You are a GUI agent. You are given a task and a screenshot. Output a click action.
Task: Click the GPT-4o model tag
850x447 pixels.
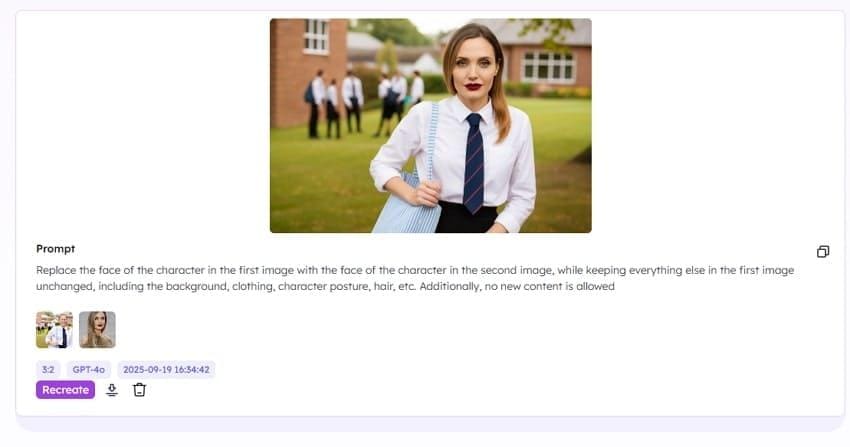(88, 370)
